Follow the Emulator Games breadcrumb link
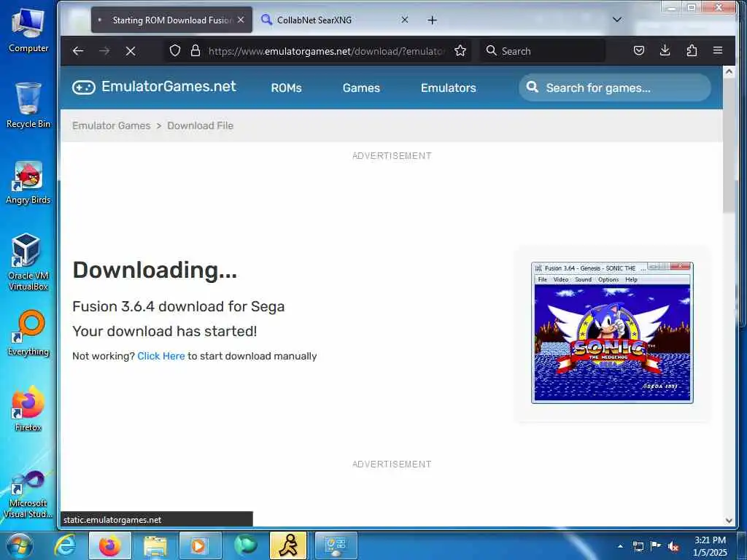Image resolution: width=747 pixels, height=560 pixels. 111,125
